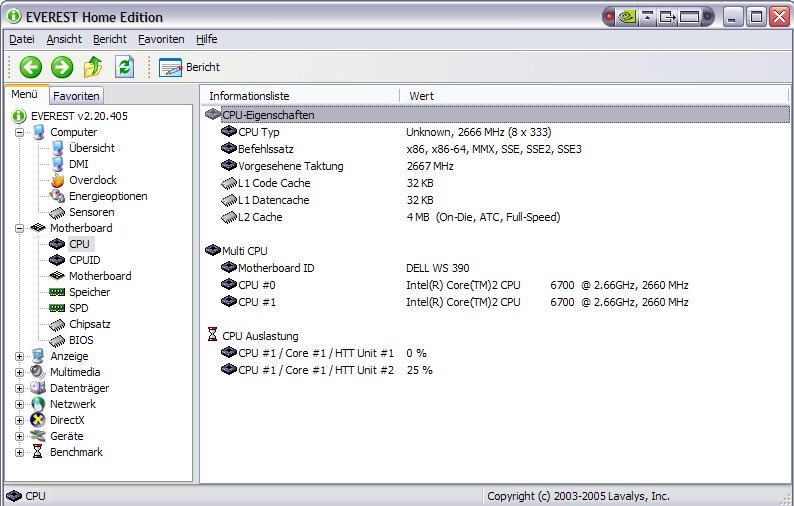Screen dimensions: 794x506
Task: Click the Multimedia speaker icon
Action: [x=38, y=372]
